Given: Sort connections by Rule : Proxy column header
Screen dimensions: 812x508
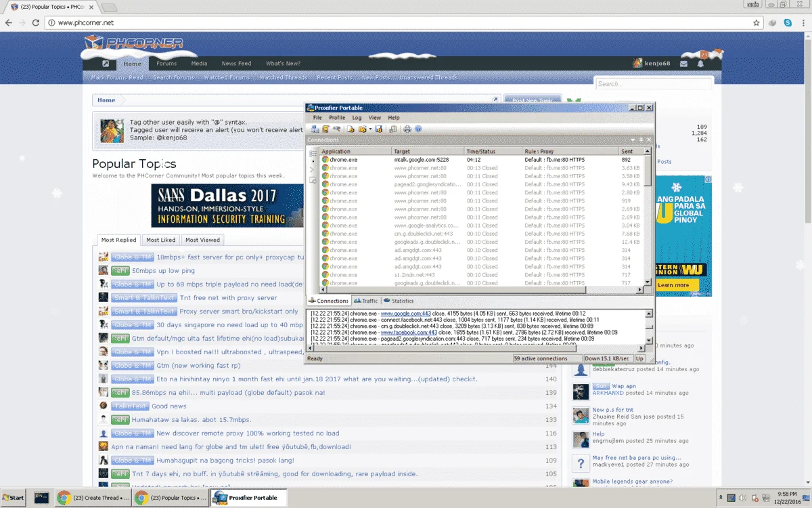Looking at the screenshot, I should (x=570, y=152).
